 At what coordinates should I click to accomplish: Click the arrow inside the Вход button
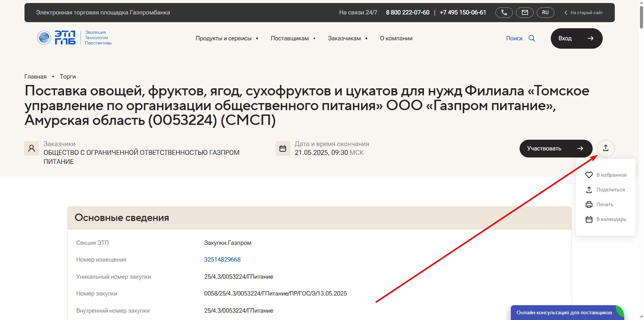[591, 38]
